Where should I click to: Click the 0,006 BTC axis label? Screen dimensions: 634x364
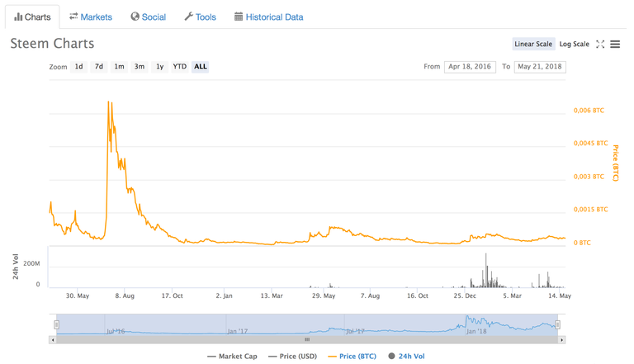coord(589,111)
